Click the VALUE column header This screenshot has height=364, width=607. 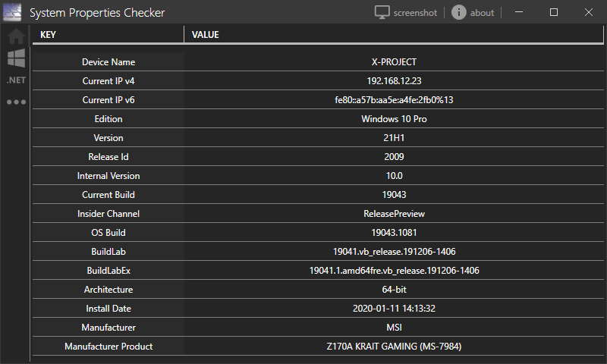pos(394,34)
